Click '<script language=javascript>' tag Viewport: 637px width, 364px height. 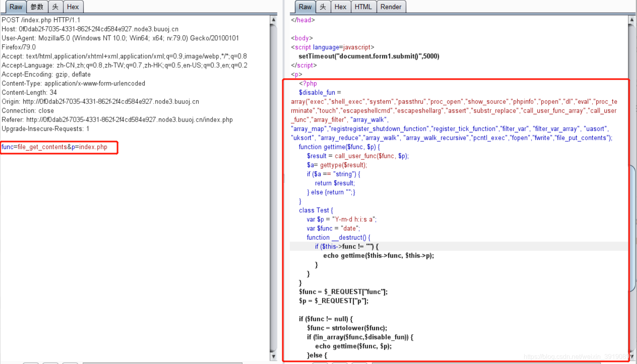tap(333, 47)
